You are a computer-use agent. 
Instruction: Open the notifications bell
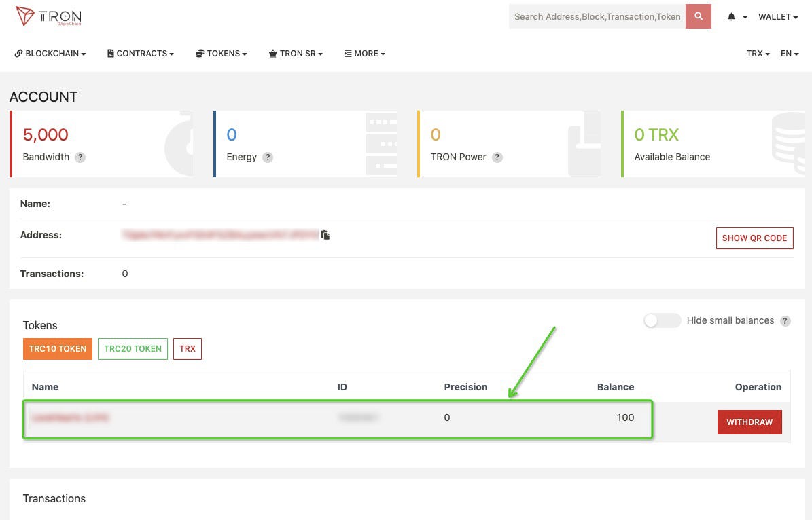coord(731,16)
